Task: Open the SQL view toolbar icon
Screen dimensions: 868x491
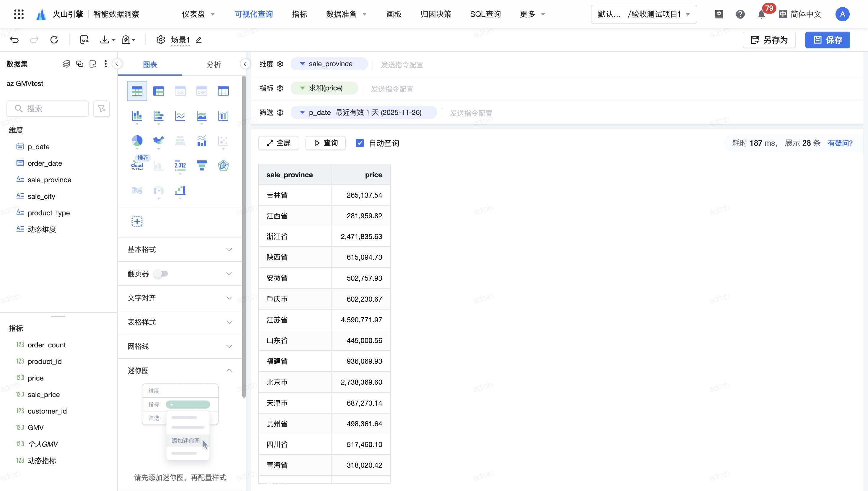Action: (x=84, y=40)
